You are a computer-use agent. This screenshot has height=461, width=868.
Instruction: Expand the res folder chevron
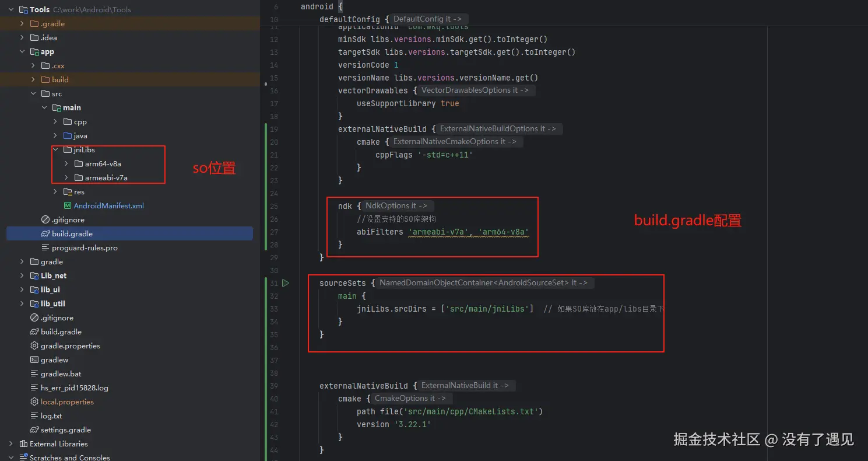pyautogui.click(x=55, y=191)
